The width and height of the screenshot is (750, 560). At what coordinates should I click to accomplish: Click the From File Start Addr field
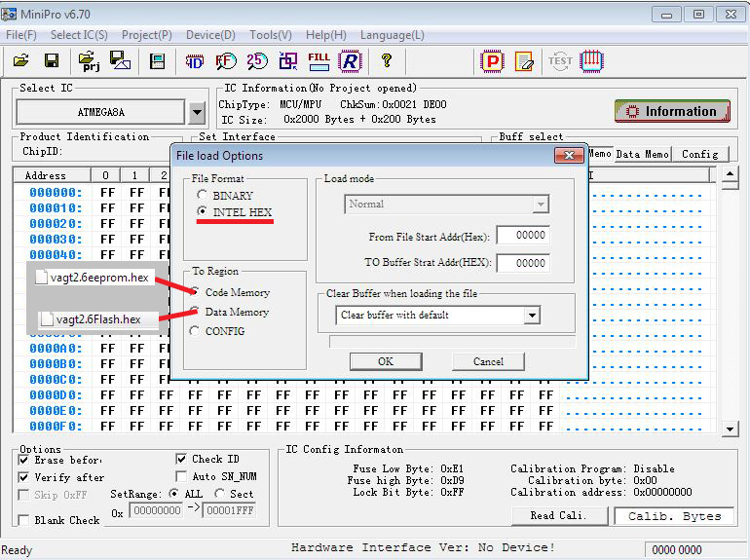click(522, 235)
